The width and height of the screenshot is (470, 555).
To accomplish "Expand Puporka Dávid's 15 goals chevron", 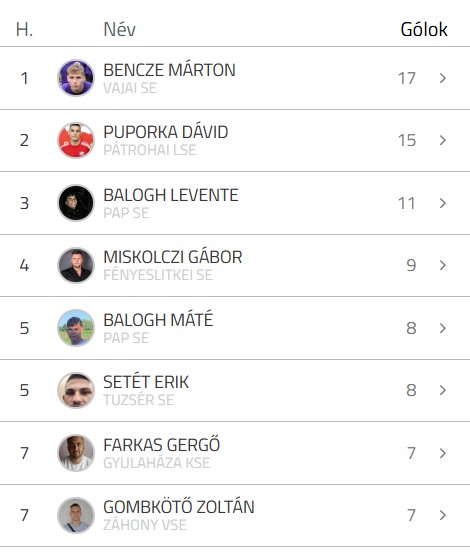I will pyautogui.click(x=442, y=141).
